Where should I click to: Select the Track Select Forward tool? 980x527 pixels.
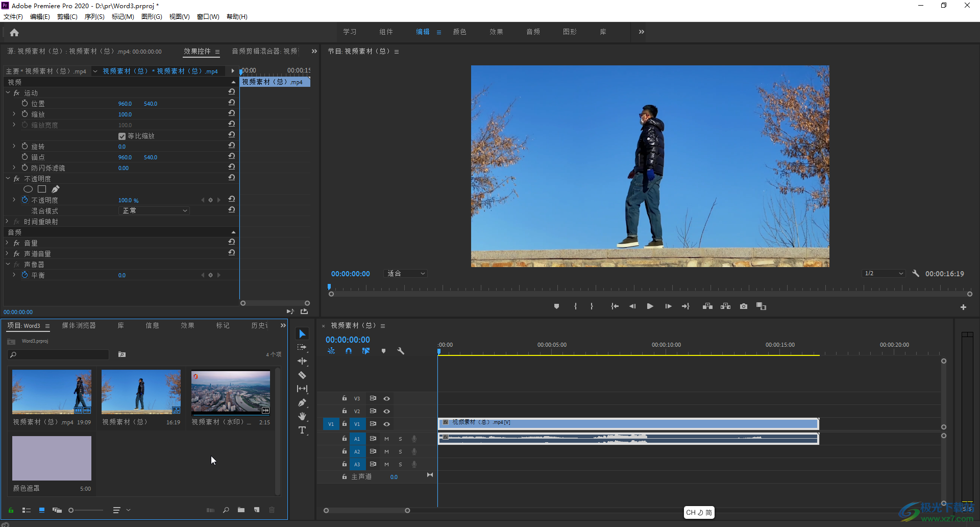coord(302,347)
